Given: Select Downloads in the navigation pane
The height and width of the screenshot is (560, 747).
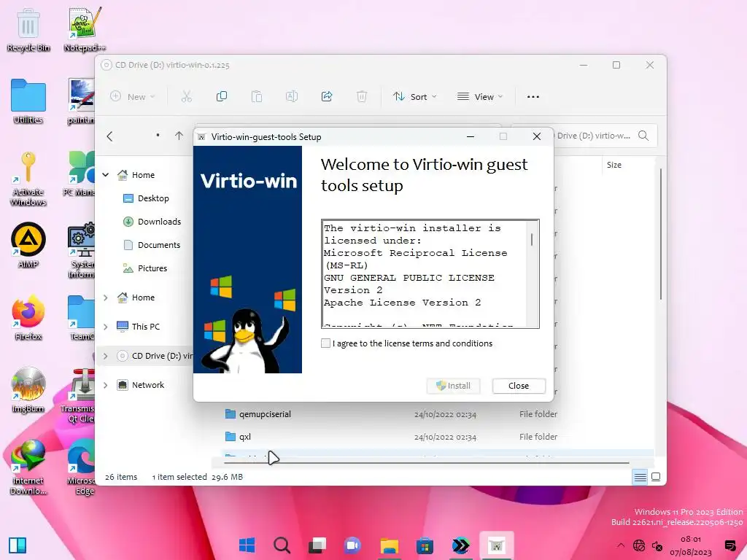Looking at the screenshot, I should coord(152,222).
